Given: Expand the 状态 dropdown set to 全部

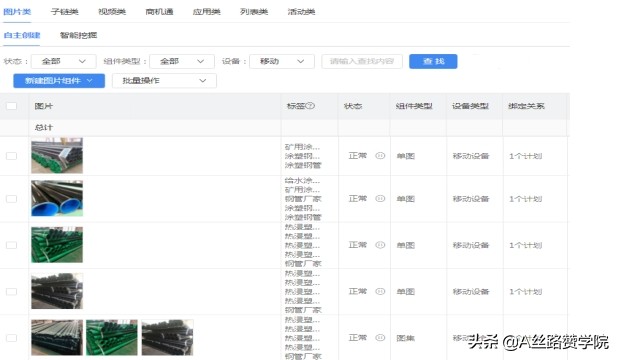Looking at the screenshot, I should 64,61.
